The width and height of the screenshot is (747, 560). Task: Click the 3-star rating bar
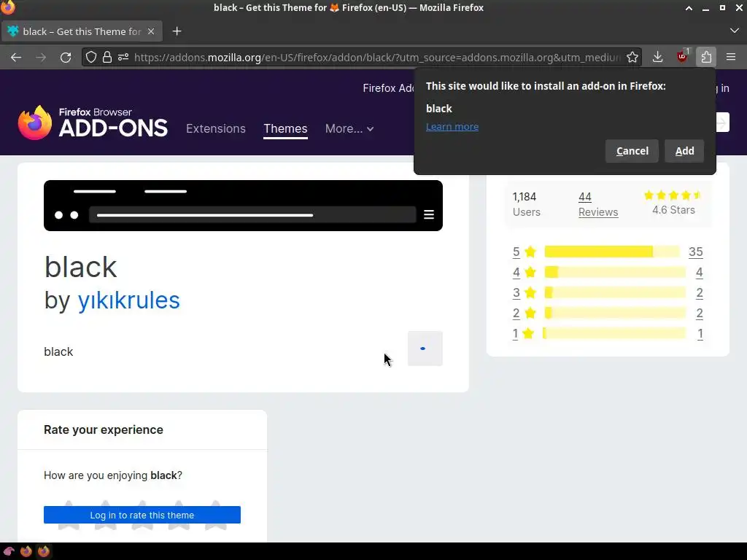pyautogui.click(x=614, y=292)
